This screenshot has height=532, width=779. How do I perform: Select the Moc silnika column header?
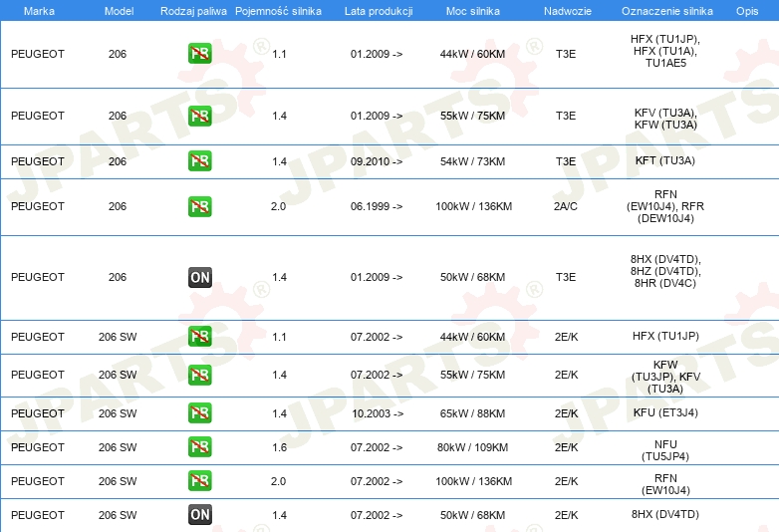473,11
